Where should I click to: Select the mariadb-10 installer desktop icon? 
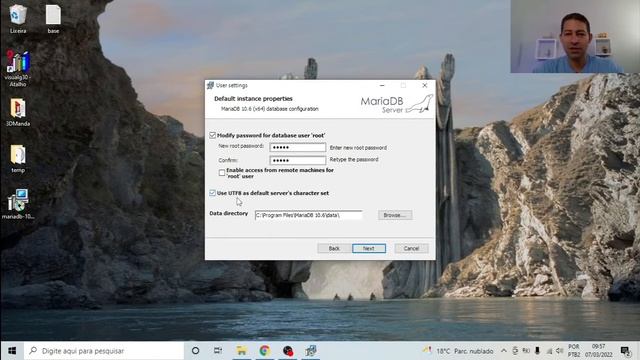[x=18, y=204]
